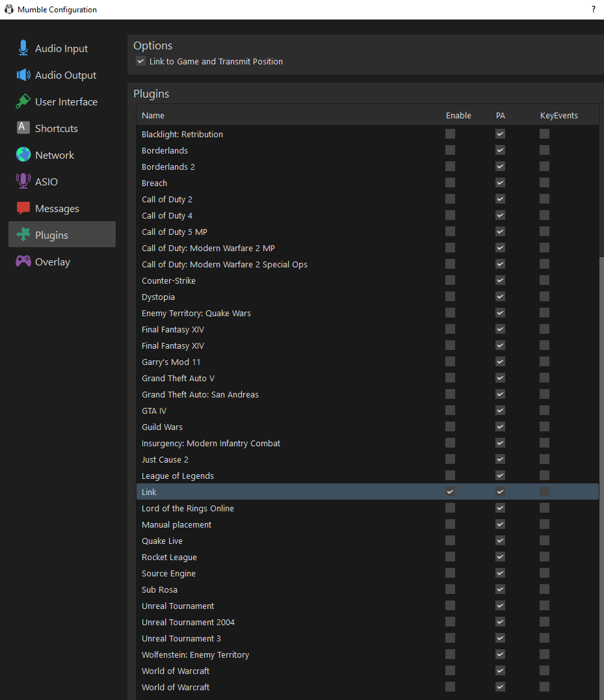The height and width of the screenshot is (700, 604).
Task: Select the Call of Duty 5 MP row
Action: pos(367,232)
